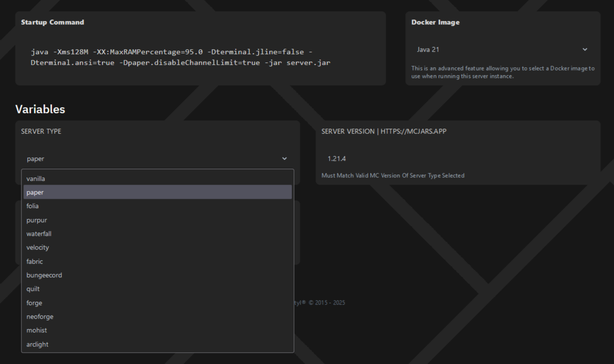This screenshot has width=614, height=364.
Task: Click the Startup Command heading
Action: 53,22
